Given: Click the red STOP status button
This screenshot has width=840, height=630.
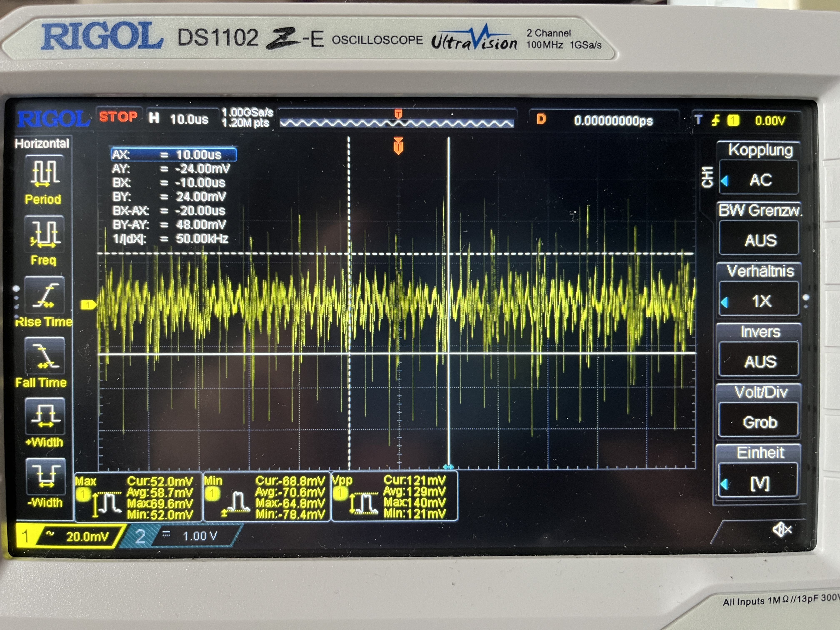Looking at the screenshot, I should (118, 117).
